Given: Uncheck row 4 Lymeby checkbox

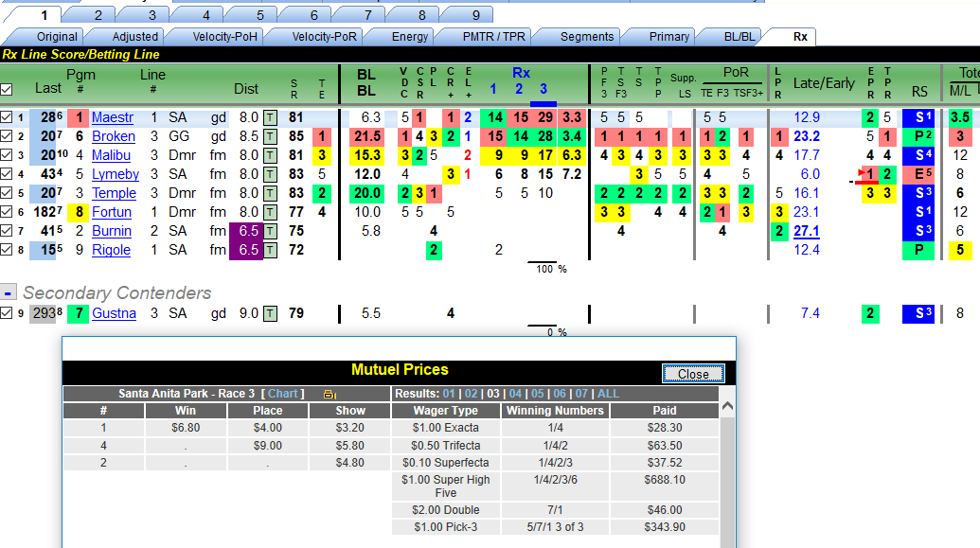Looking at the screenshot, I should pos(7,174).
